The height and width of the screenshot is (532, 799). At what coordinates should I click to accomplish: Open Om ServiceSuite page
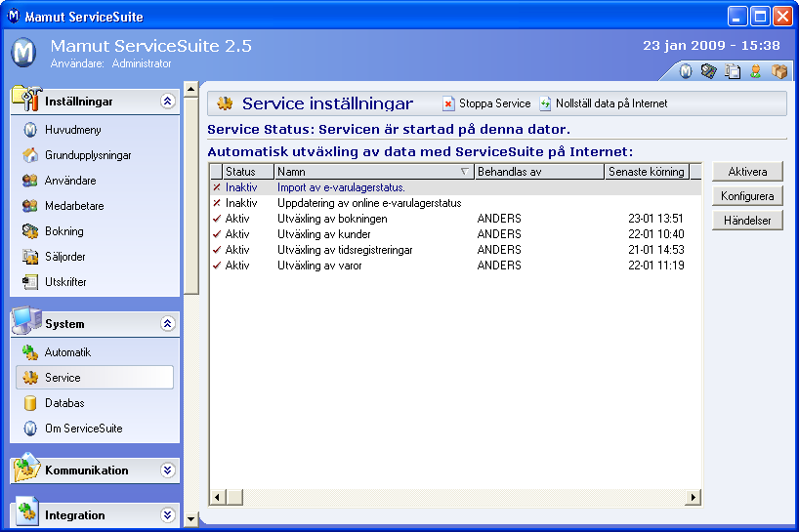click(84, 429)
